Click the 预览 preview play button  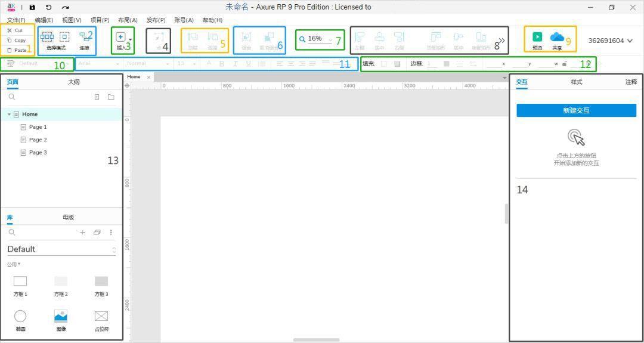[x=537, y=37]
